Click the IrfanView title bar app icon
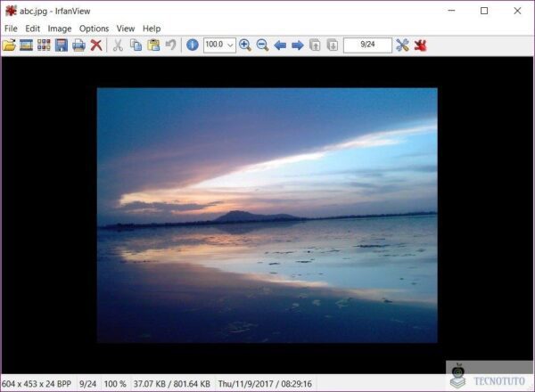This screenshot has height=392, width=535. (11, 11)
